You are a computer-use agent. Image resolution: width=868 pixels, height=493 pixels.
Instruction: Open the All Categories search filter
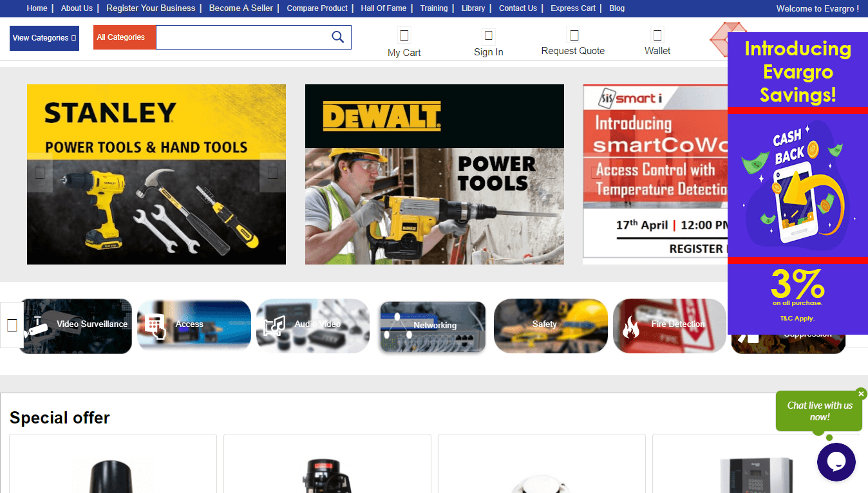click(124, 37)
